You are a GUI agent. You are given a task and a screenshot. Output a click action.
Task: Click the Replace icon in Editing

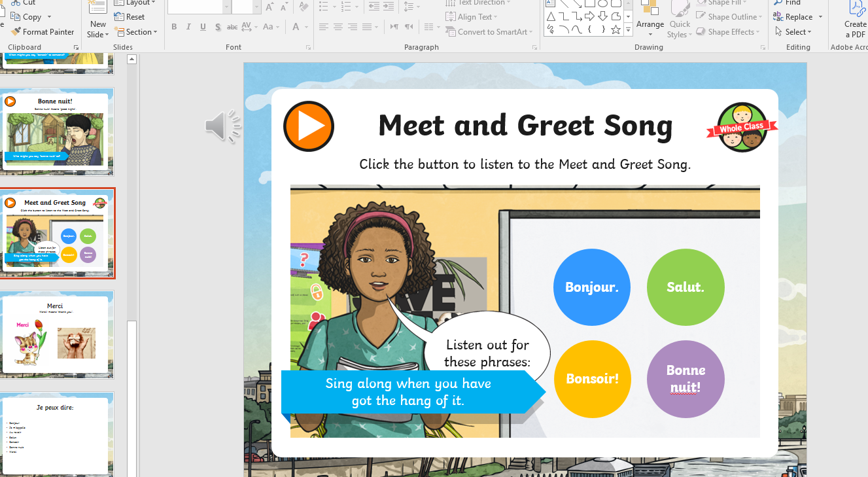(x=778, y=17)
